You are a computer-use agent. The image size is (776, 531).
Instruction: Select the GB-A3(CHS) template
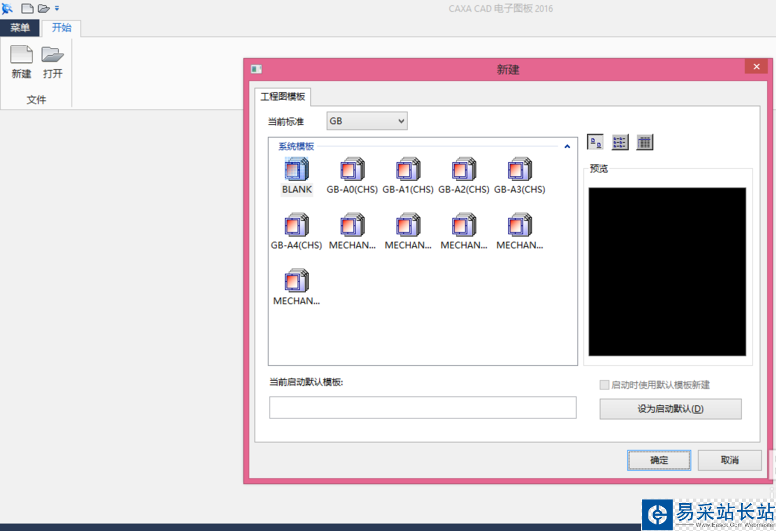tap(520, 176)
